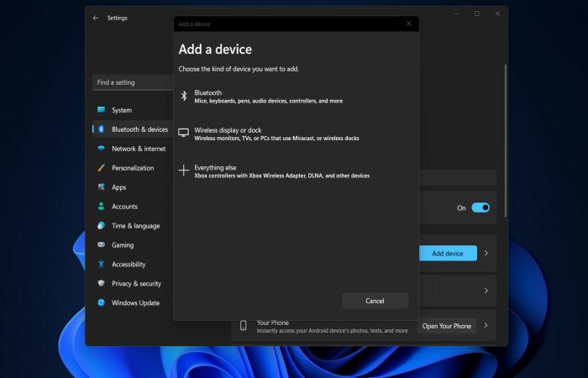The width and height of the screenshot is (588, 378).
Task: Click the Windows Update sync icon
Action: [x=101, y=302]
